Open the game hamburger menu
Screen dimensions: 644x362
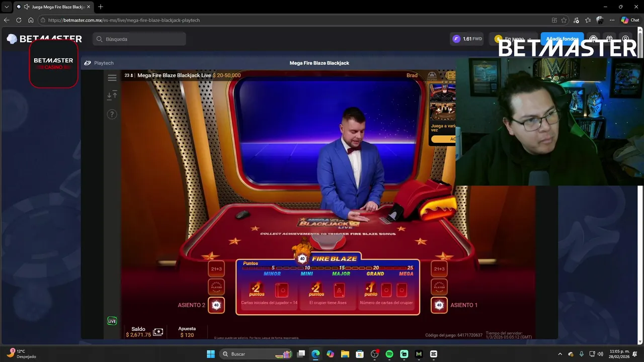112,77
